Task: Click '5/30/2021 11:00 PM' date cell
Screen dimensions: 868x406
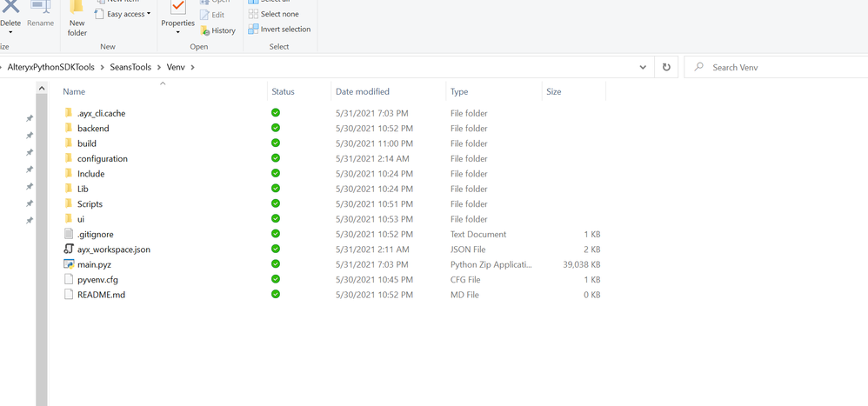Action: coord(374,143)
